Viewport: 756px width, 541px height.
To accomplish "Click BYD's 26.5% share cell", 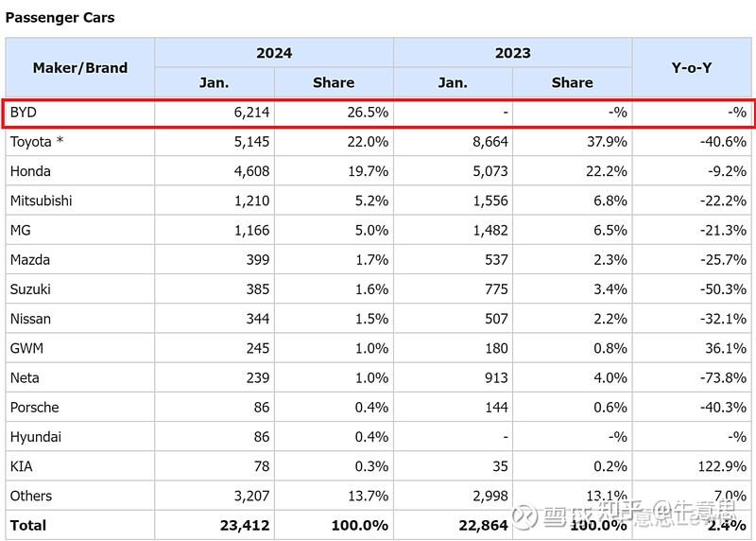I will pos(334,113).
